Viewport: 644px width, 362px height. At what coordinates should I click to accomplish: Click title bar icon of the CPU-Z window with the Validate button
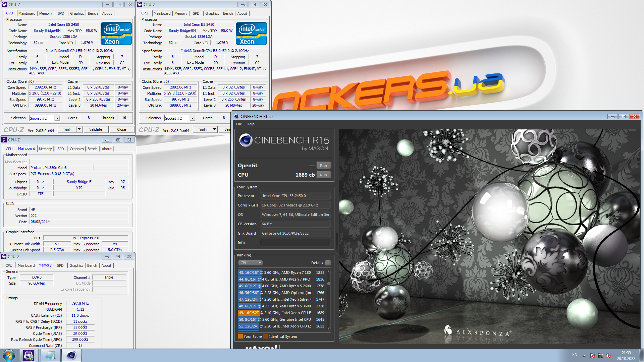click(4, 4)
